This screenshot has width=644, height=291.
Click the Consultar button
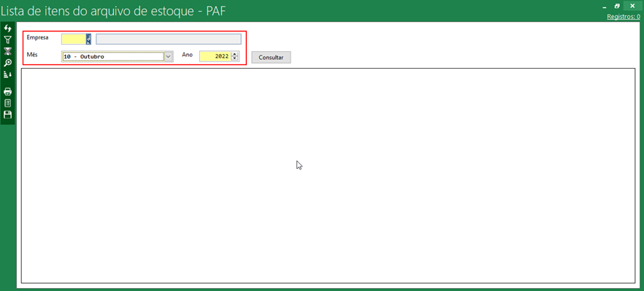(x=271, y=58)
